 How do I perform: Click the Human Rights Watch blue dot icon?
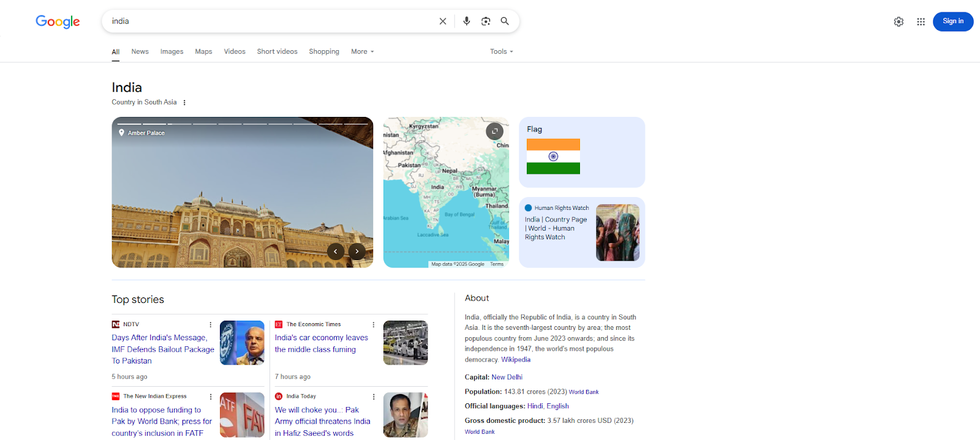tap(528, 208)
